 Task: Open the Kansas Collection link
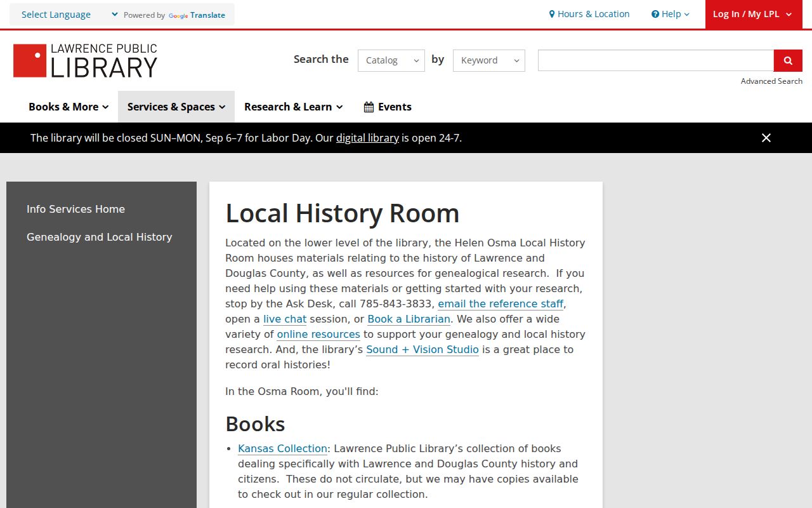[283, 448]
